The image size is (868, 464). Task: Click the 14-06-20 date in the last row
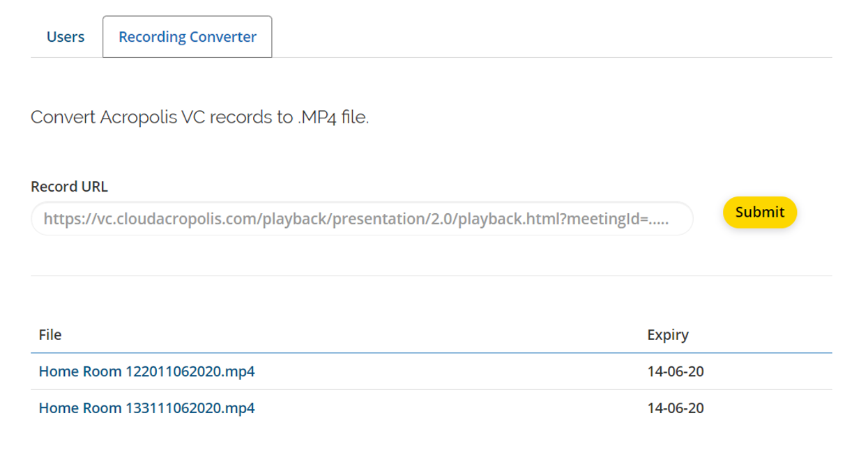click(676, 408)
